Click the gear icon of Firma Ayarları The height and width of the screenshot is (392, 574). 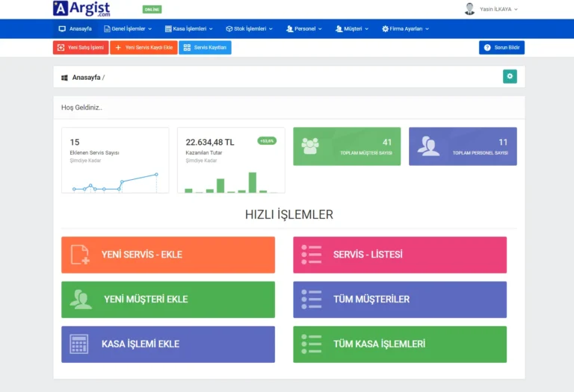click(x=385, y=28)
